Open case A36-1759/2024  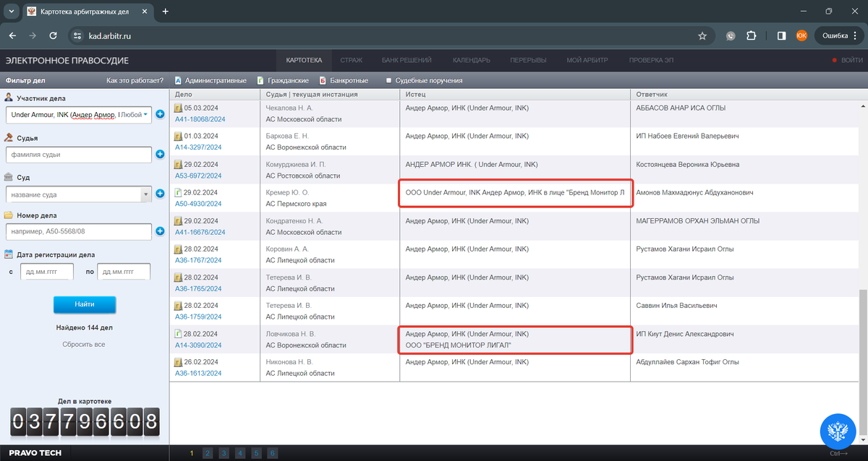tap(198, 316)
